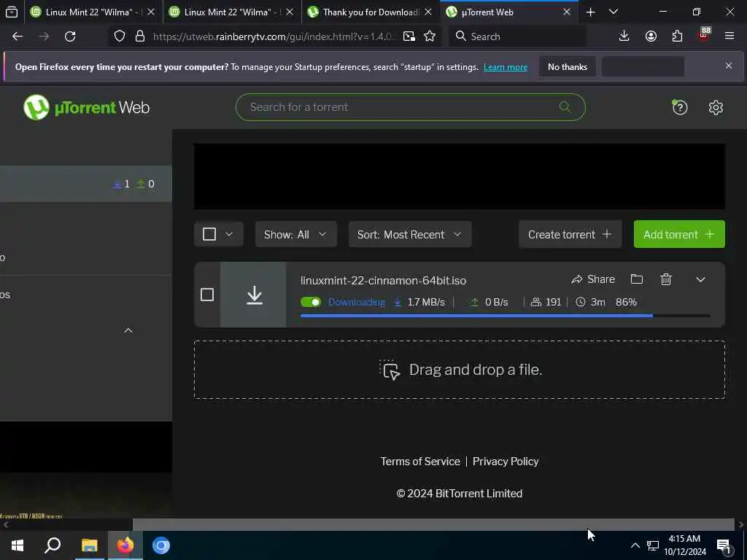Click the torrent download progress bar

pos(505,315)
